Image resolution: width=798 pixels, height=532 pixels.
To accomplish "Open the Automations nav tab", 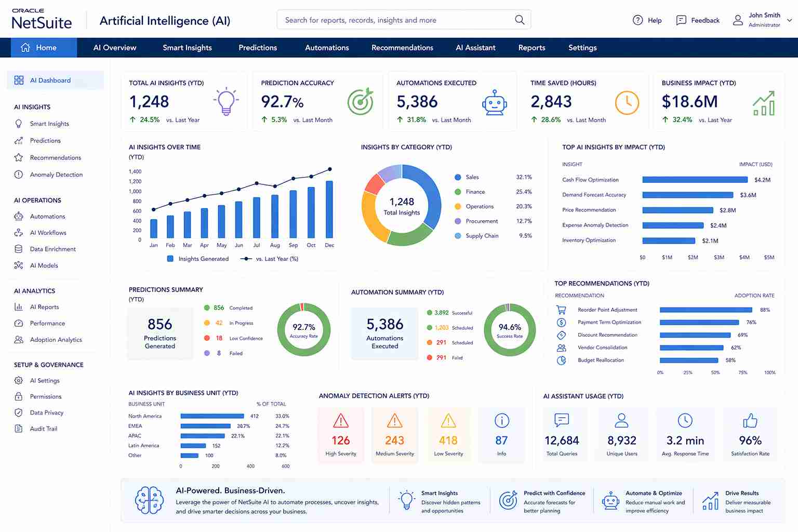I will (x=327, y=47).
